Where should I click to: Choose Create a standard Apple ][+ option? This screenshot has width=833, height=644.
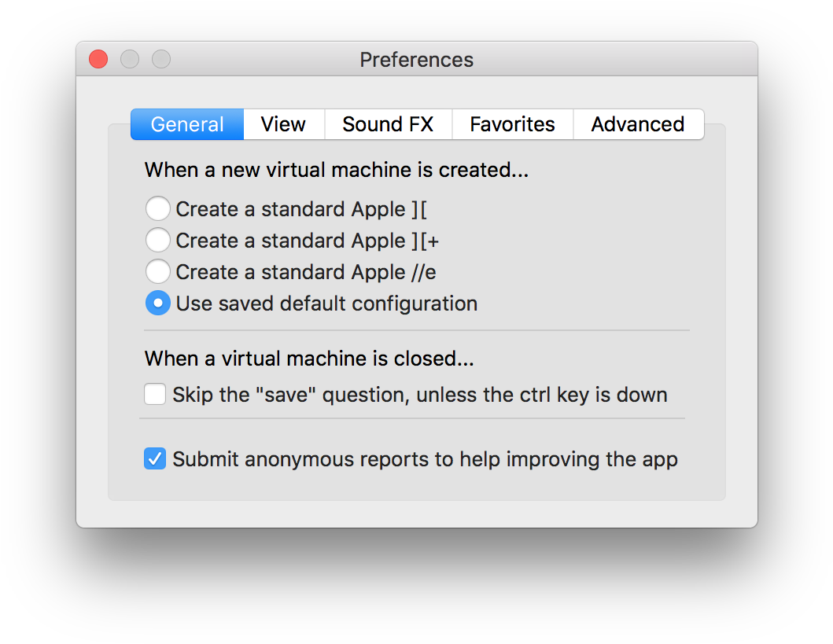pos(158,241)
